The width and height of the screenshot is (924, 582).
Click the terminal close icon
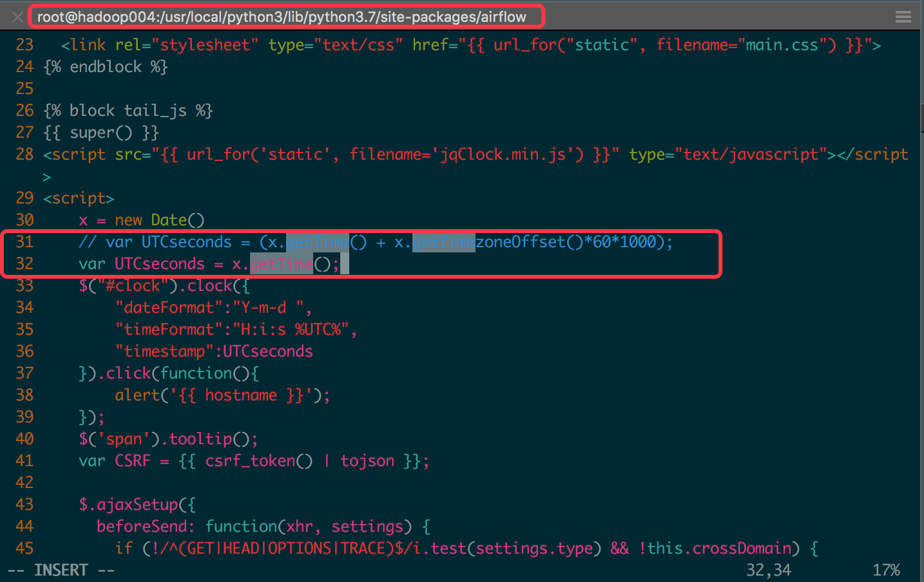point(16,17)
